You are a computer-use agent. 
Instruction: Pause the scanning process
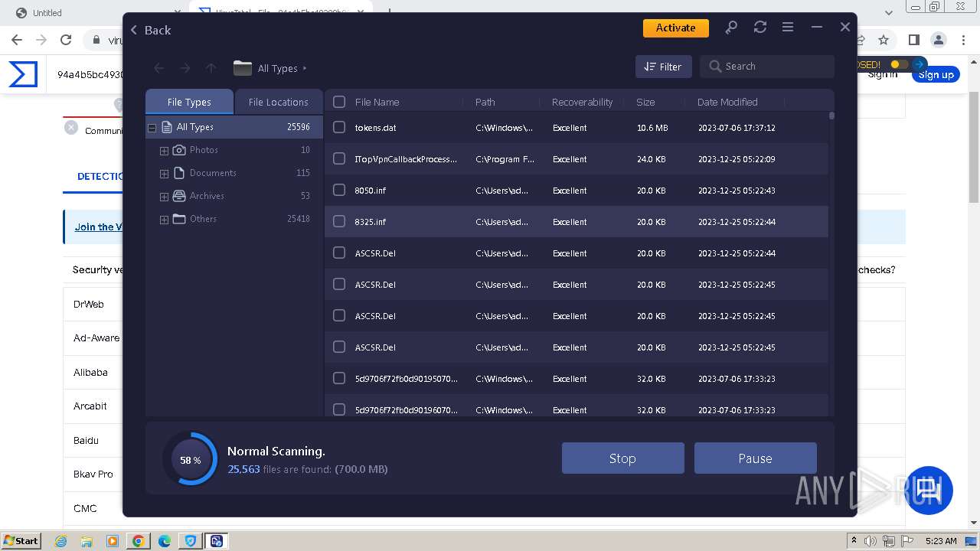click(755, 458)
